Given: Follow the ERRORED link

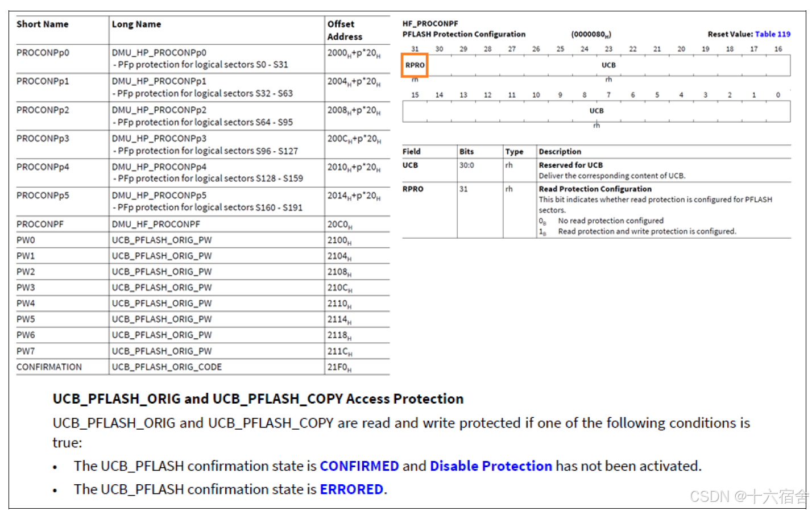Looking at the screenshot, I should click(x=351, y=489).
